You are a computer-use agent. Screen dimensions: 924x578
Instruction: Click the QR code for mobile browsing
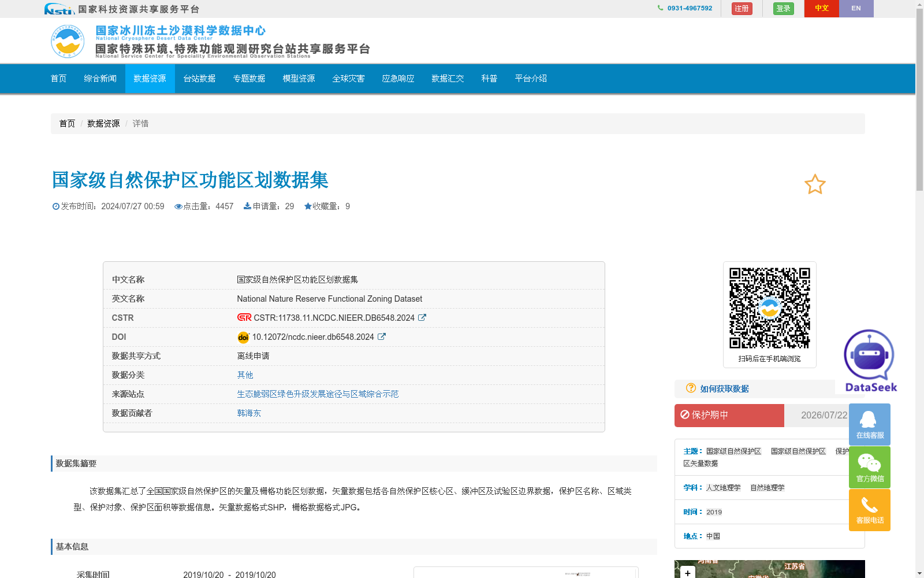(x=769, y=307)
